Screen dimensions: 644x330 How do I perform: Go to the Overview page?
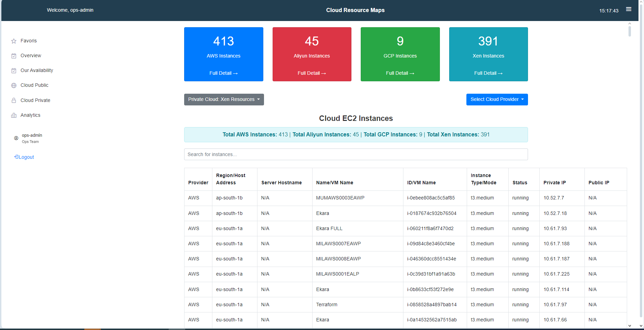(x=31, y=55)
